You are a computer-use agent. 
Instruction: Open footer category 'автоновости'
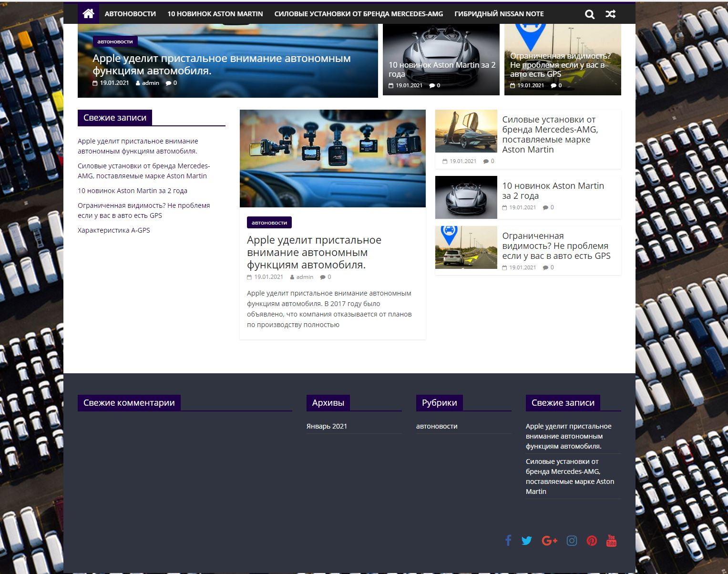tap(437, 426)
